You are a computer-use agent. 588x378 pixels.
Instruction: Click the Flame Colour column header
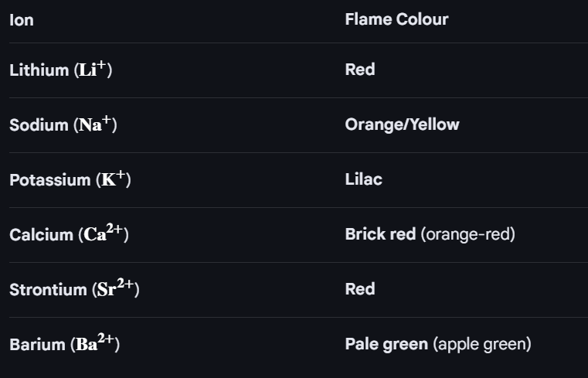pos(396,19)
